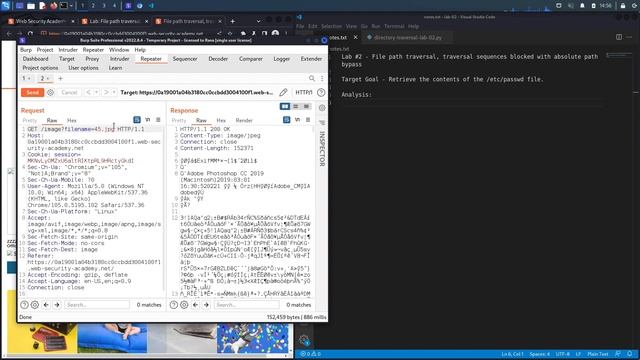Image resolution: width=640 pixels, height=360 pixels.
Task: Open Inspector settings gear icon
Action: click(322, 108)
